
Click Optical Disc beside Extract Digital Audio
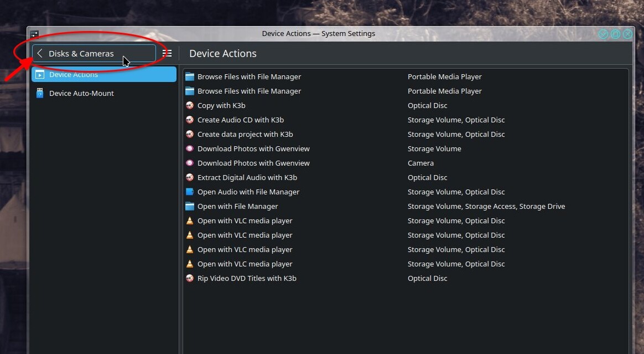[427, 177]
